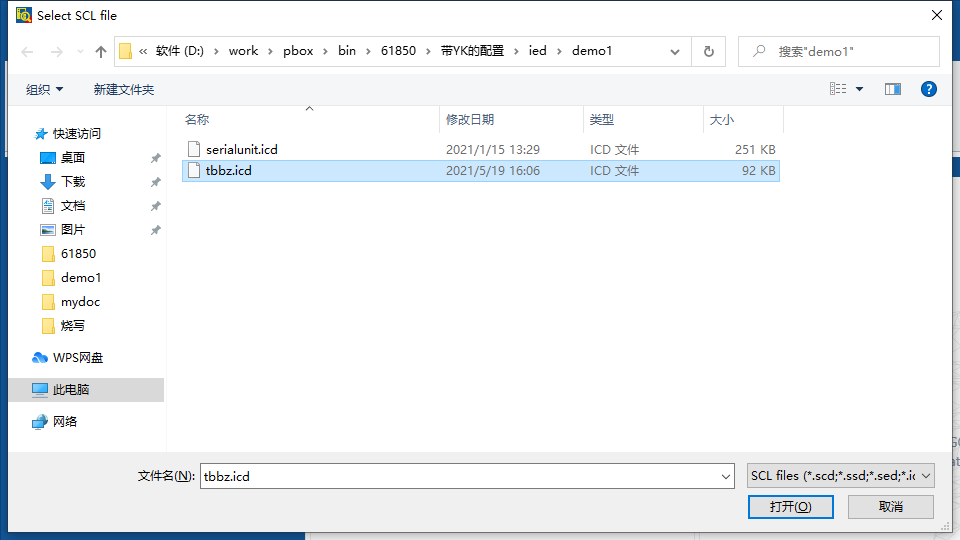
Task: Click the 文件名 input field
Action: click(x=460, y=477)
